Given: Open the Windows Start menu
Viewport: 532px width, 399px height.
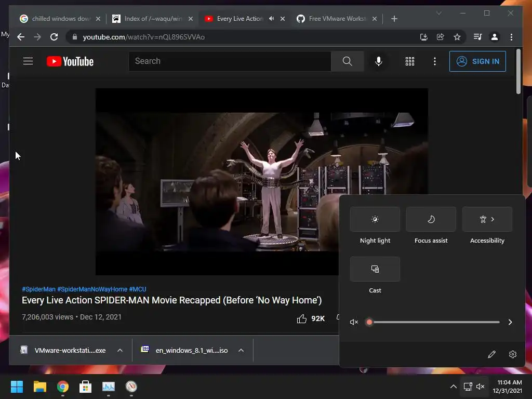Looking at the screenshot, I should (x=17, y=387).
